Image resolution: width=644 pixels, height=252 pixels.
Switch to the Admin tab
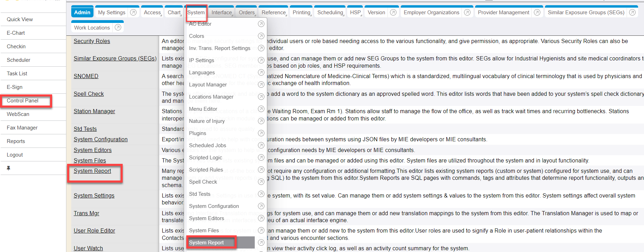point(82,12)
